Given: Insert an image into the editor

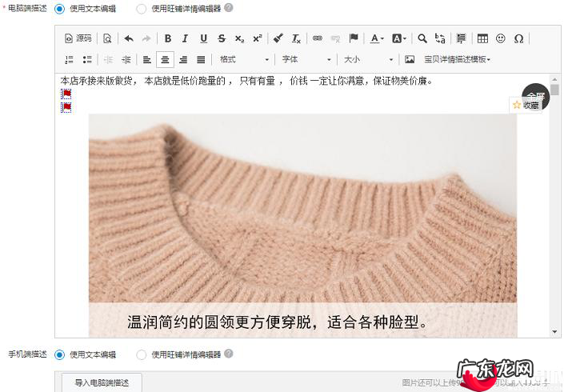Looking at the screenshot, I should 410,59.
